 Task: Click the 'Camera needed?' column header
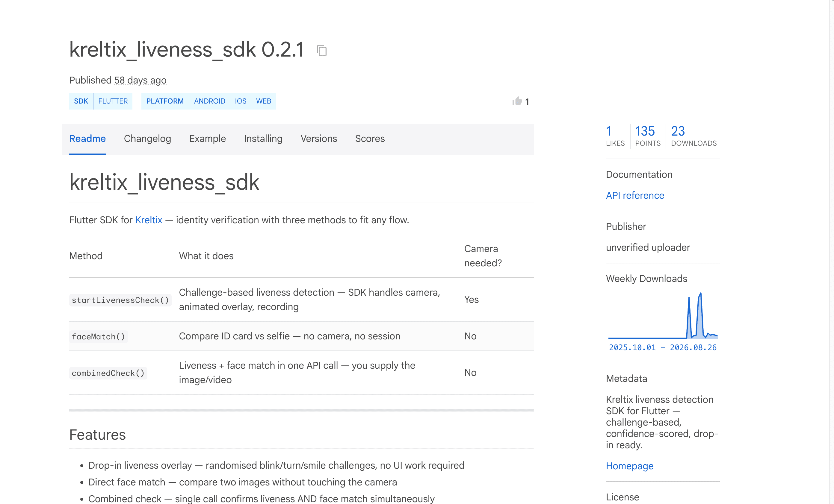tap(483, 256)
